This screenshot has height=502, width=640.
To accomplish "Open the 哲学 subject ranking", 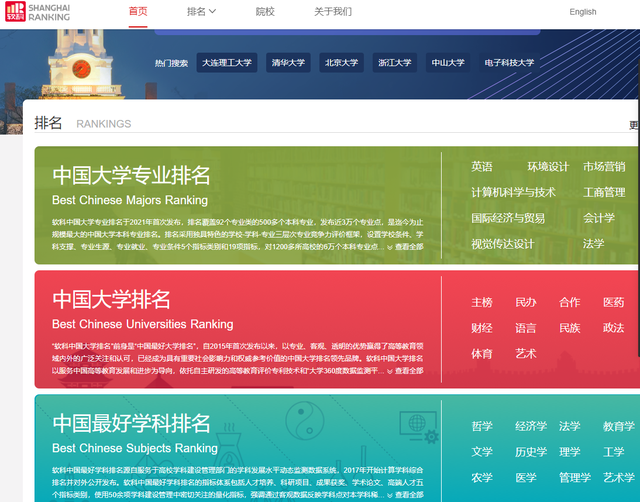I will pos(482,426).
